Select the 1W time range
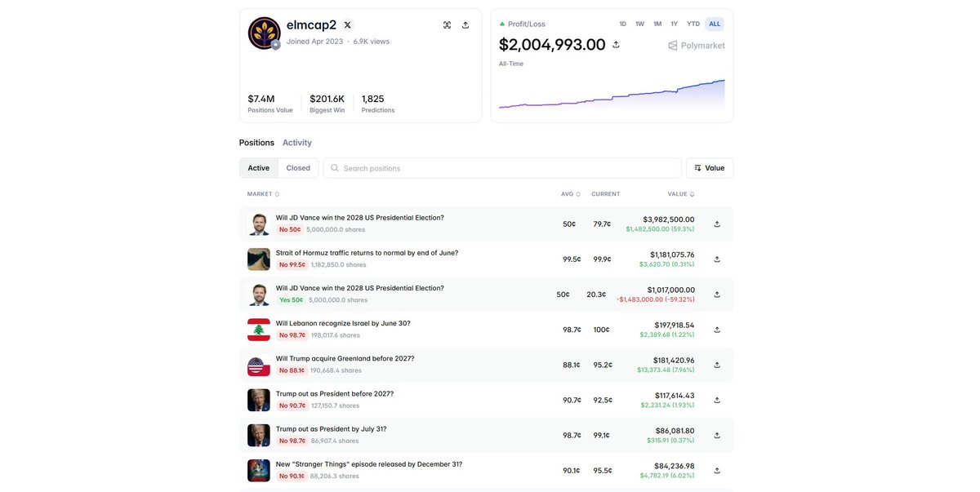980x492 pixels. (639, 24)
